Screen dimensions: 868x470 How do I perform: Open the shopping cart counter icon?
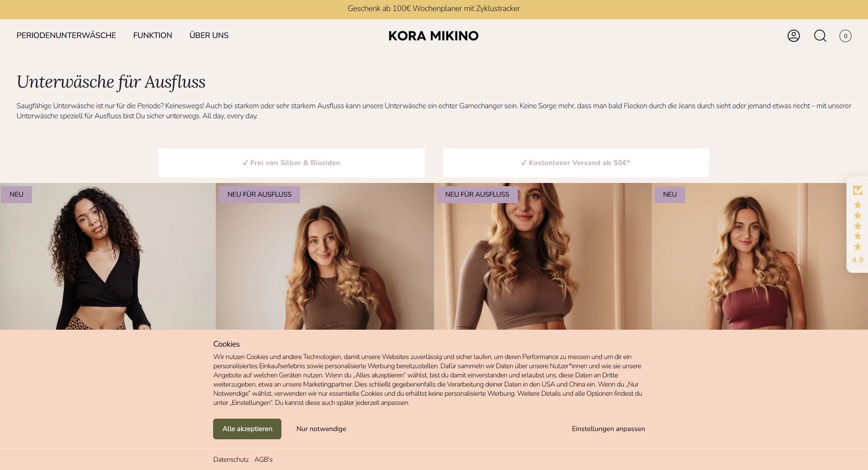(845, 36)
